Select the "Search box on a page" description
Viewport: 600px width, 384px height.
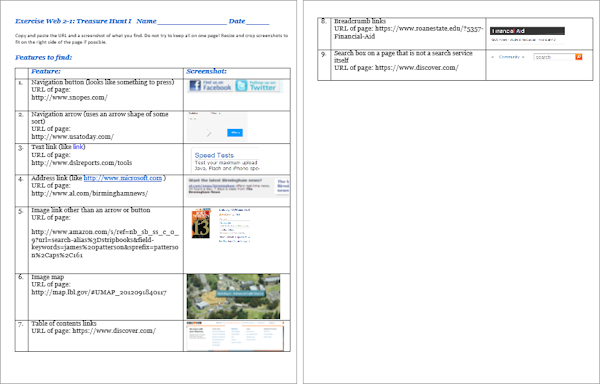coord(403,57)
